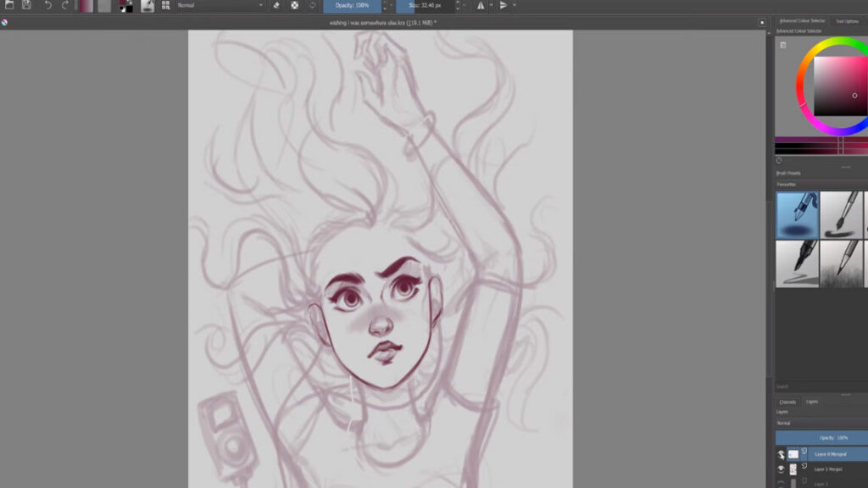The image size is (868, 488).
Task: Open the gradient picker in toolbar
Action: tap(86, 5)
